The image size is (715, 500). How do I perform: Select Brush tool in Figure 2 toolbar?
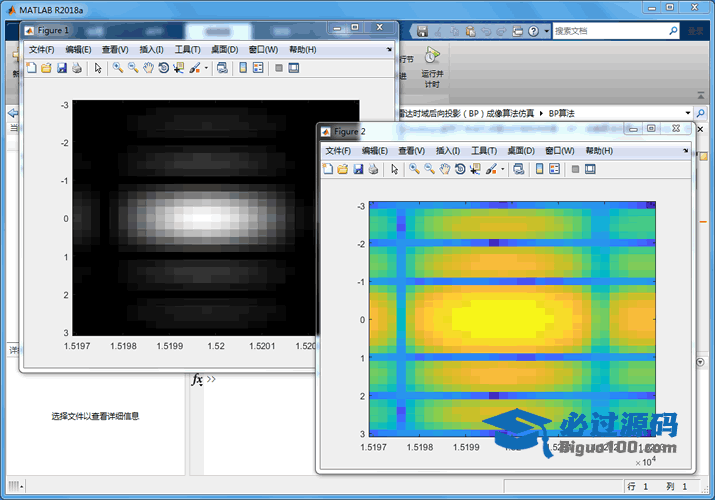(x=491, y=169)
